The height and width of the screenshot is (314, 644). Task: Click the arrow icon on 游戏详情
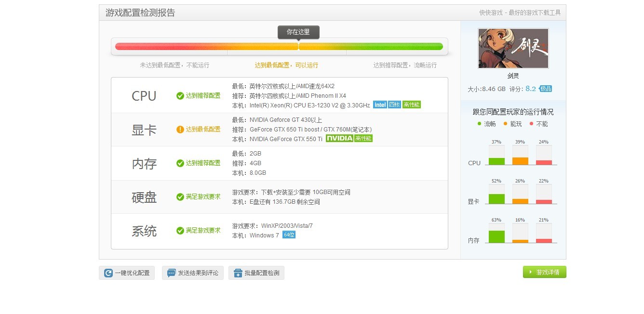click(531, 272)
